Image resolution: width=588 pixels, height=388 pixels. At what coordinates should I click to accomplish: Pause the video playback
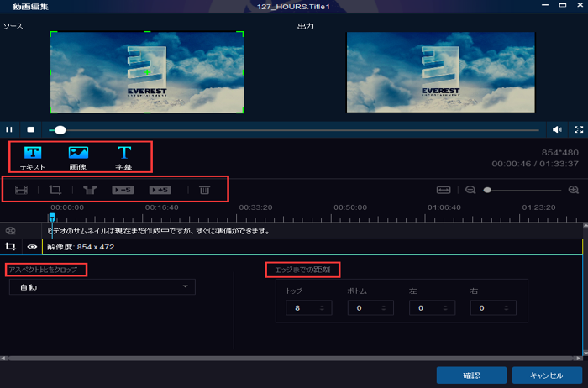tap(9, 129)
